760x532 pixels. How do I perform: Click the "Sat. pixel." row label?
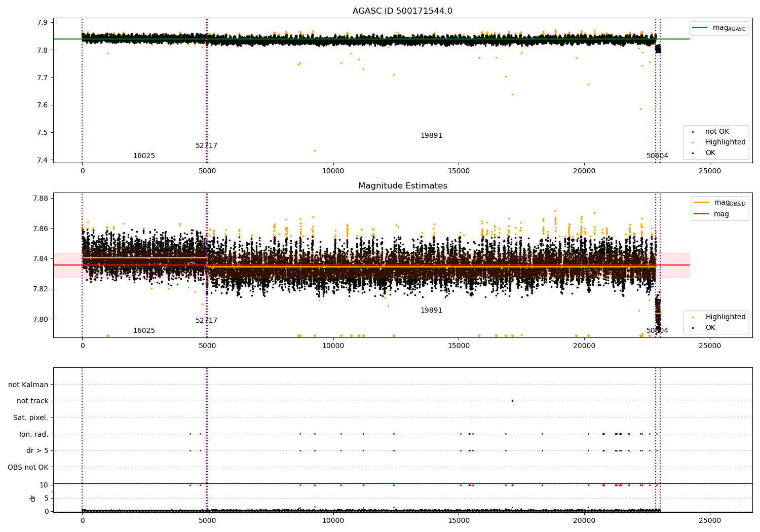30,417
